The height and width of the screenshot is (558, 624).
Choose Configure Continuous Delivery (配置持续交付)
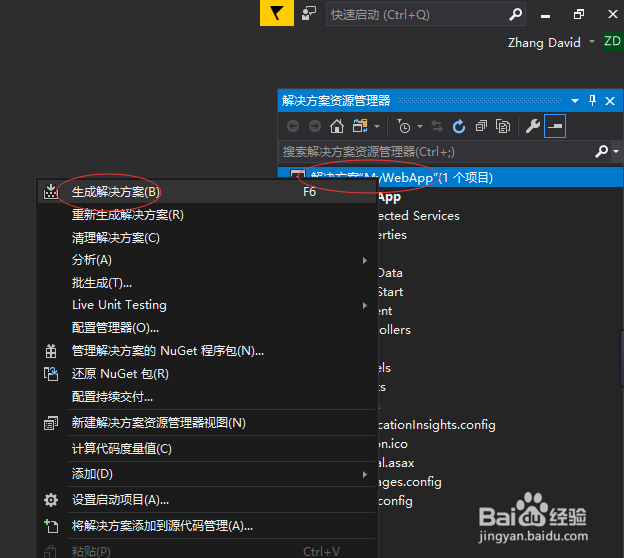point(207,397)
